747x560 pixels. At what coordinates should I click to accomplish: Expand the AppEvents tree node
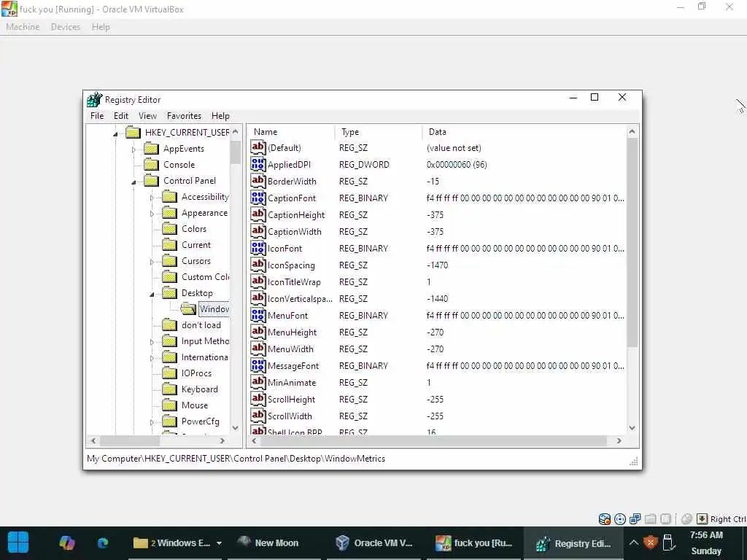133,149
